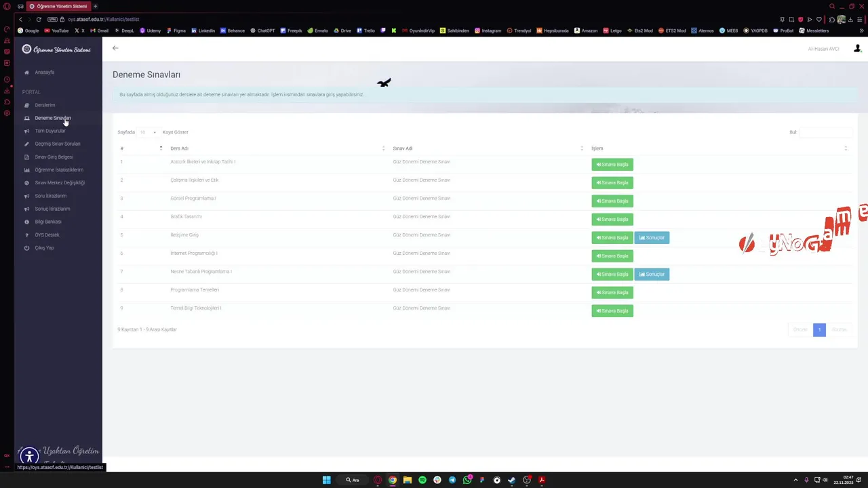View Sonuçlar for Nesne Tabanlı Programlama I
868x488 pixels.
[x=652, y=274]
